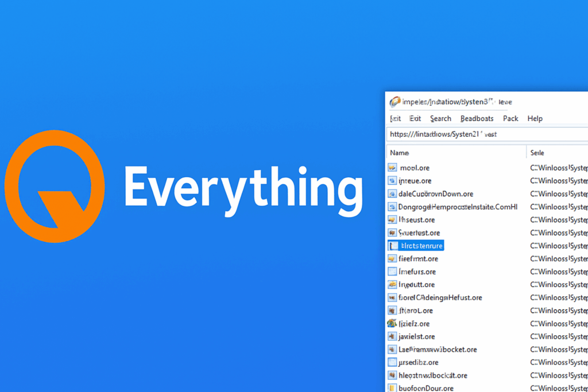Click the icon next to Svuerlest.ore
Viewport: 588px width, 392px height.
point(393,232)
